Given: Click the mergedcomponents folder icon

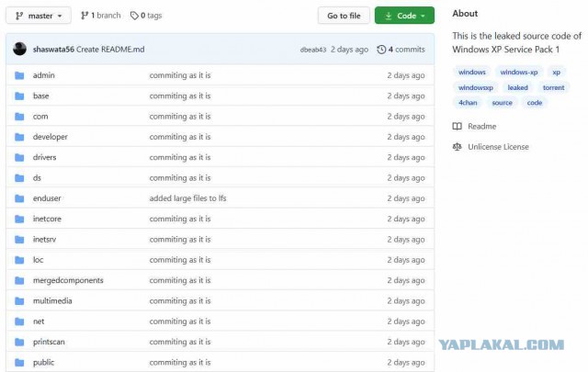Looking at the screenshot, I should point(19,280).
